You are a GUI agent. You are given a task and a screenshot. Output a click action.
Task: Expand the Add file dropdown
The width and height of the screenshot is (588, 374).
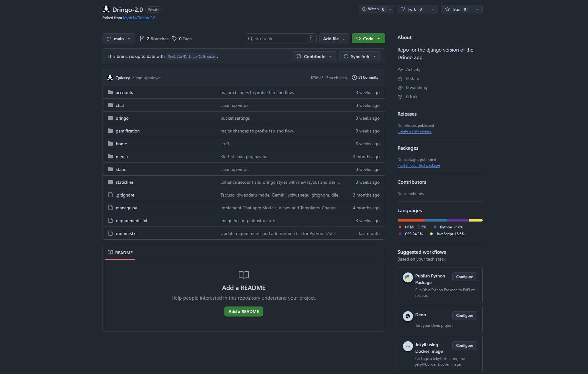click(x=334, y=39)
